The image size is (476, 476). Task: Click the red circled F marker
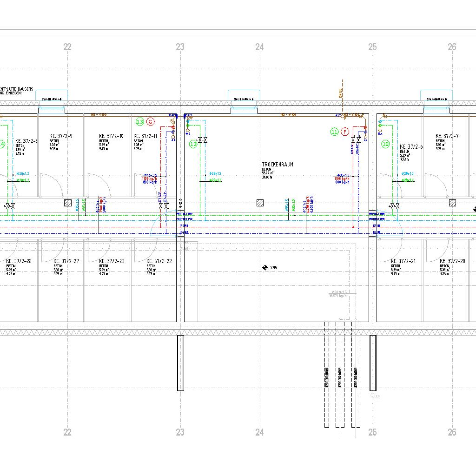click(345, 132)
